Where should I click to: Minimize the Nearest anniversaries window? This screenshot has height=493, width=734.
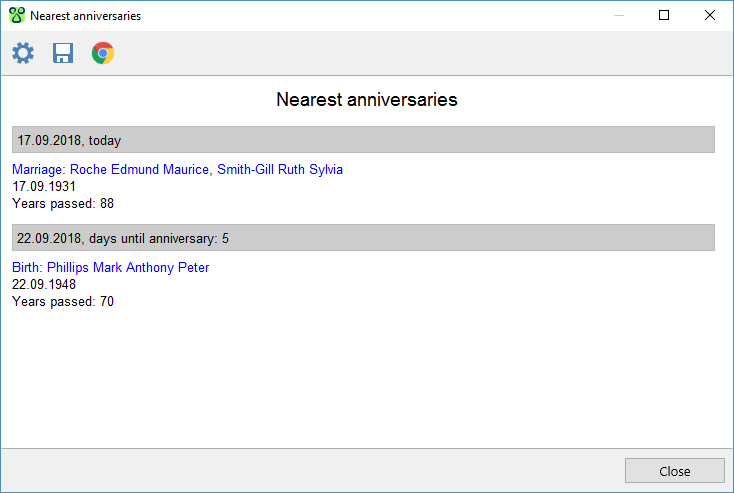pos(619,16)
